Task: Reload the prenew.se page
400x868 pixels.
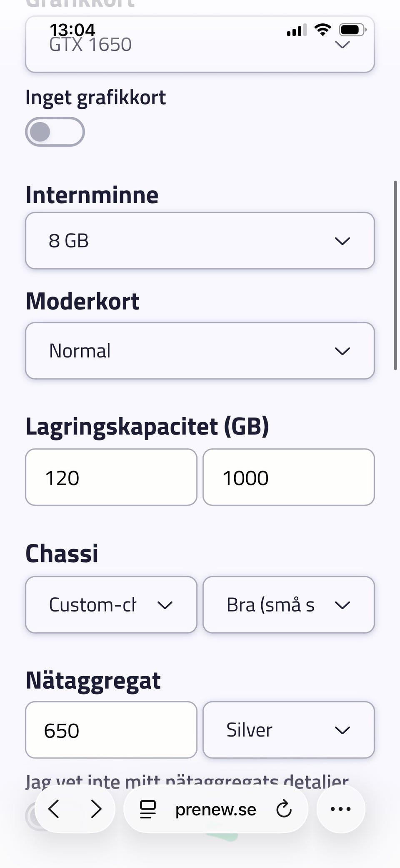Action: pos(284,809)
